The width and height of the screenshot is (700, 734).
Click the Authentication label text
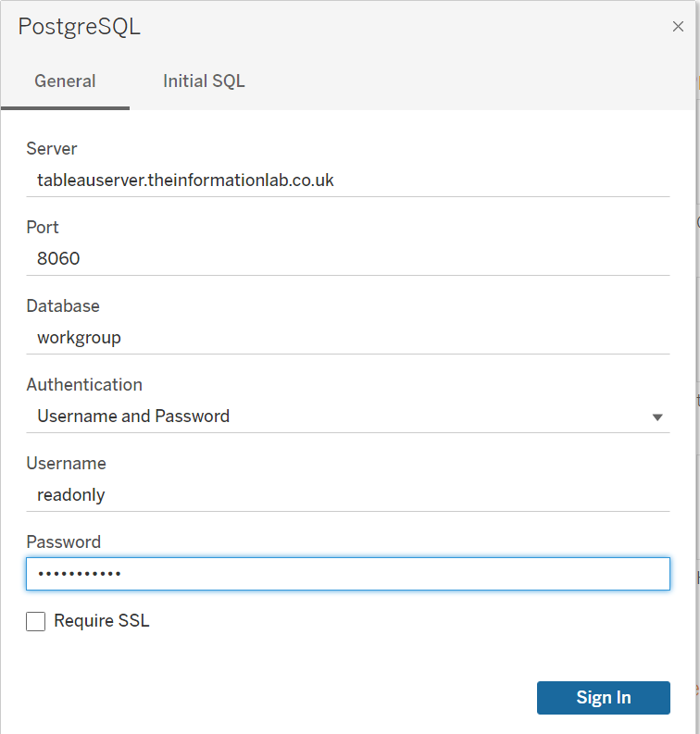(84, 385)
